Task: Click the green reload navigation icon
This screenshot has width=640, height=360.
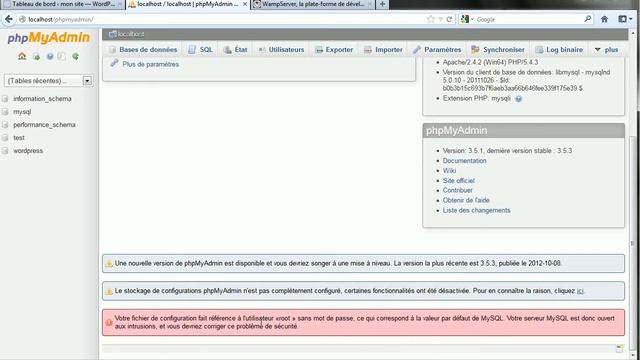Action: (76, 57)
